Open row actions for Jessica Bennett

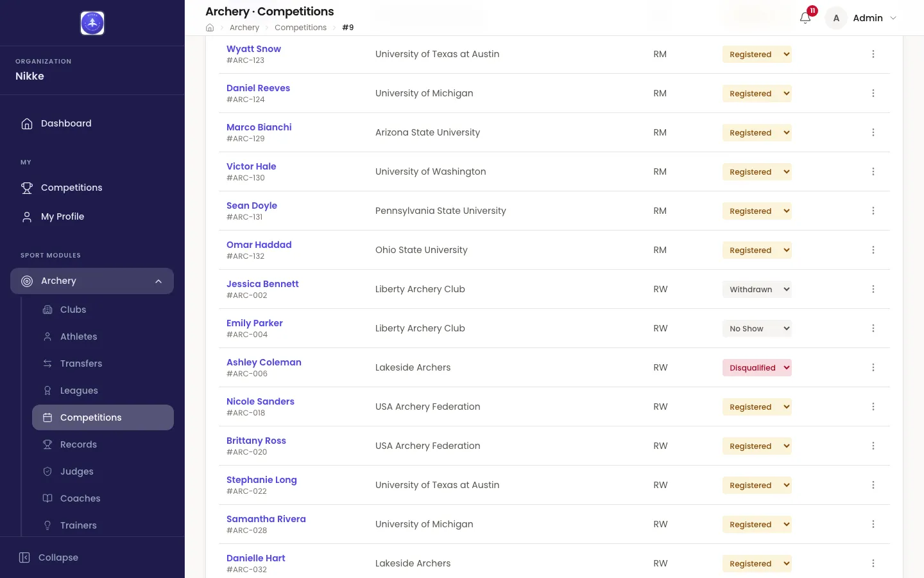pos(873,290)
